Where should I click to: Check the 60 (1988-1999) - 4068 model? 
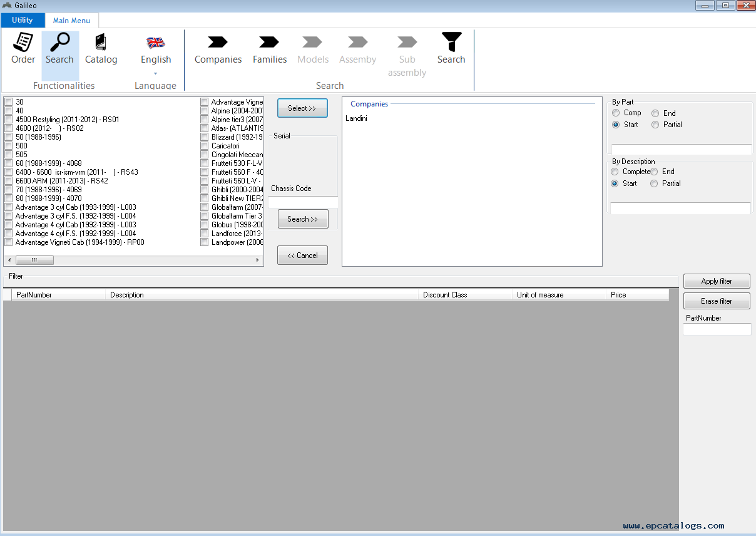point(9,163)
